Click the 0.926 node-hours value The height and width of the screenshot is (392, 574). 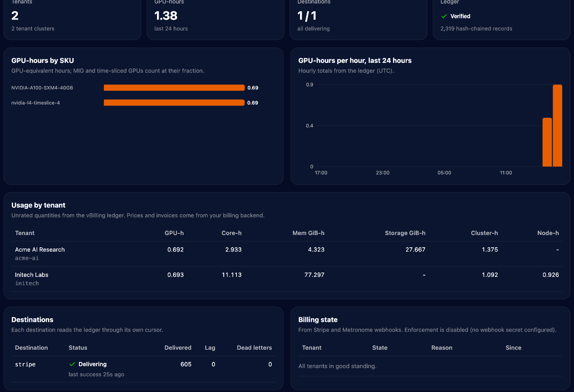[551, 275]
